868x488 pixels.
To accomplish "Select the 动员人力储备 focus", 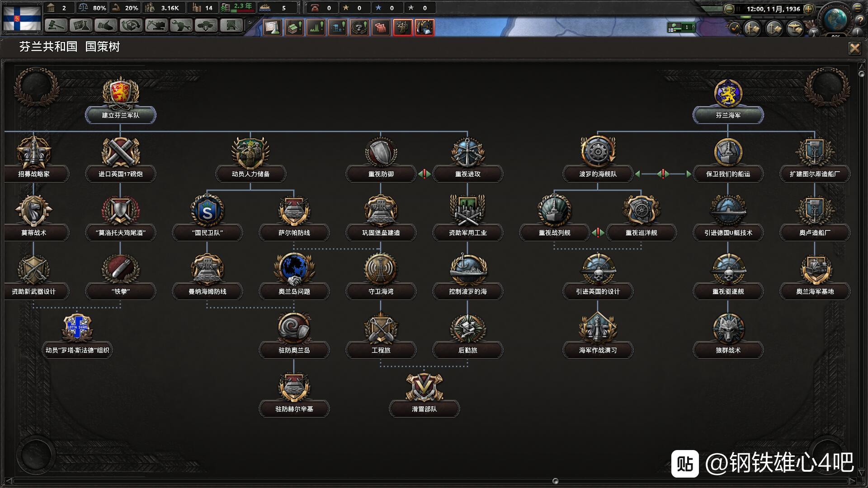I will click(x=250, y=159).
